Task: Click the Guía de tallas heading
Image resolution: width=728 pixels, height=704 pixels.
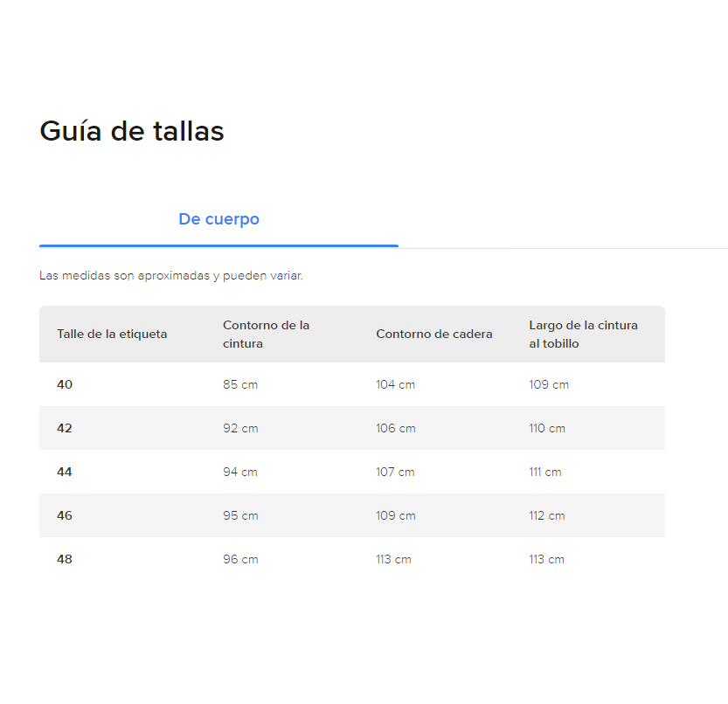Action: click(x=132, y=131)
